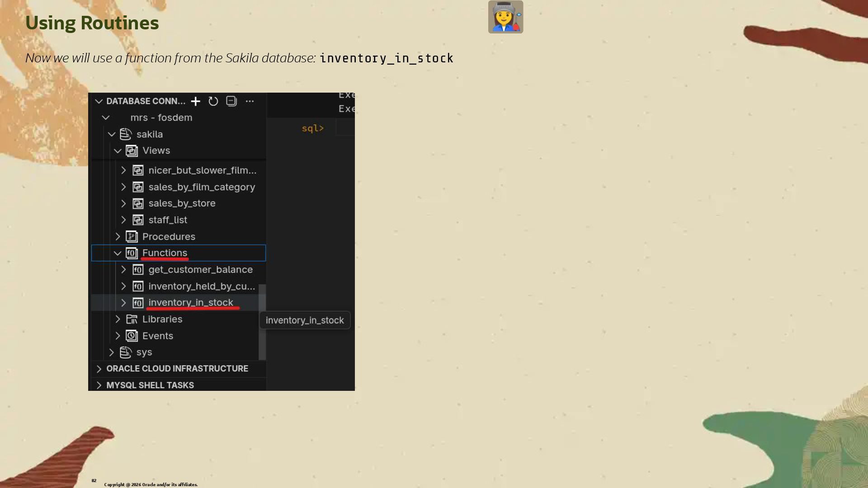This screenshot has height=488, width=868.
Task: Expand the Oracle Cloud Infrastructure section
Action: pyautogui.click(x=99, y=369)
